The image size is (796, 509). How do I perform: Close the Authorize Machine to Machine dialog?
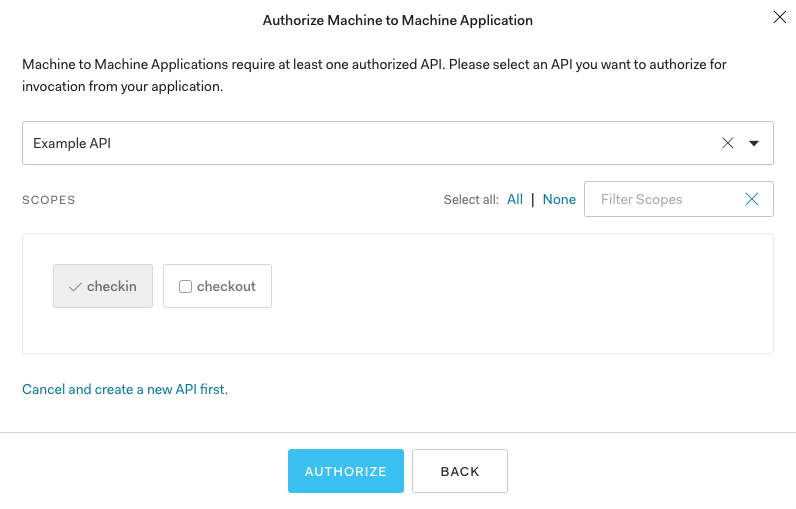coord(779,17)
